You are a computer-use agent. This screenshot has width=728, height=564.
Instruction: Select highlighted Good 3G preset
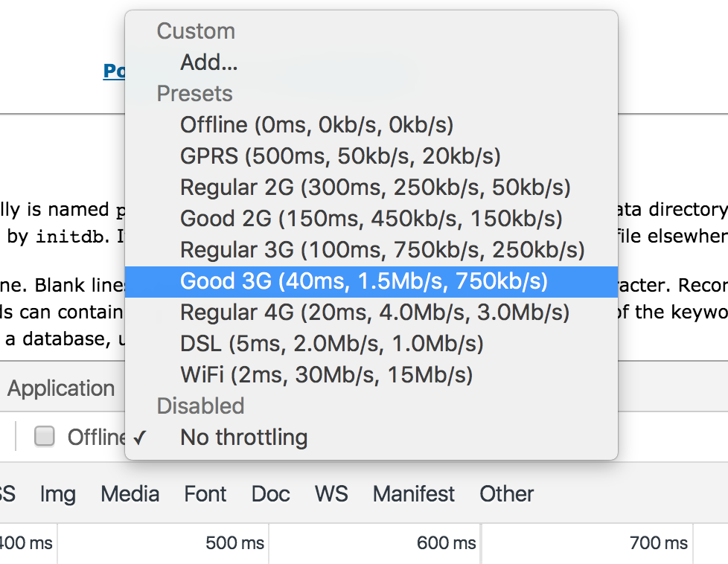pyautogui.click(x=371, y=281)
